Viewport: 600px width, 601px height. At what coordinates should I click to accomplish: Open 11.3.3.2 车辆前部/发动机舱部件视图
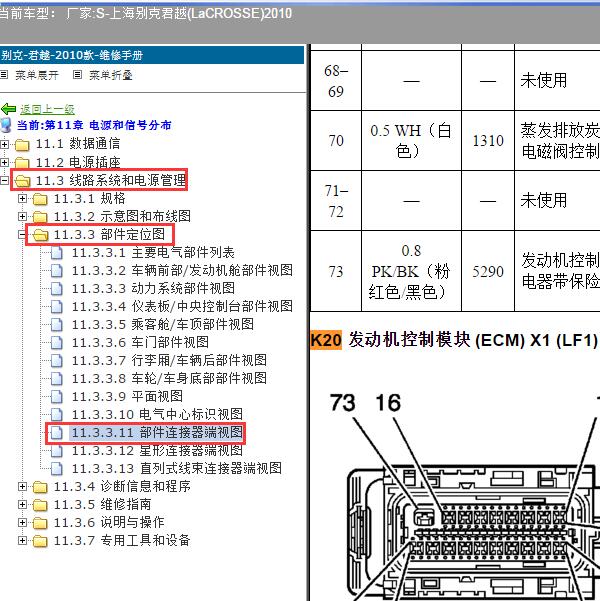click(182, 271)
